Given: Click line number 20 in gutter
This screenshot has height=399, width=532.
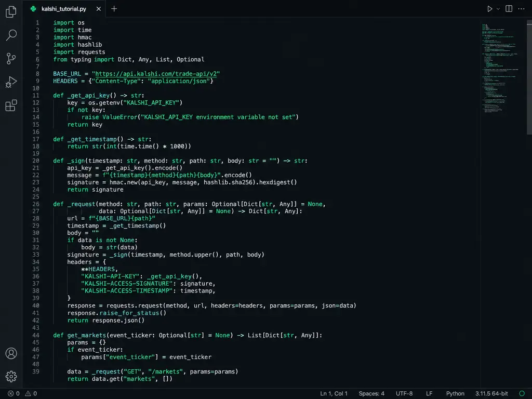Looking at the screenshot, I should (36, 161).
